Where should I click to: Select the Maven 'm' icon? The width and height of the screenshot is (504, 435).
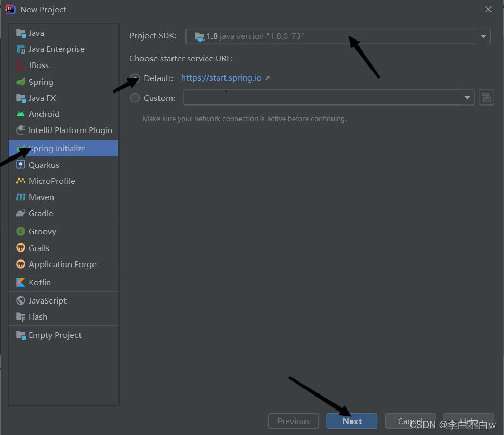[x=21, y=197]
